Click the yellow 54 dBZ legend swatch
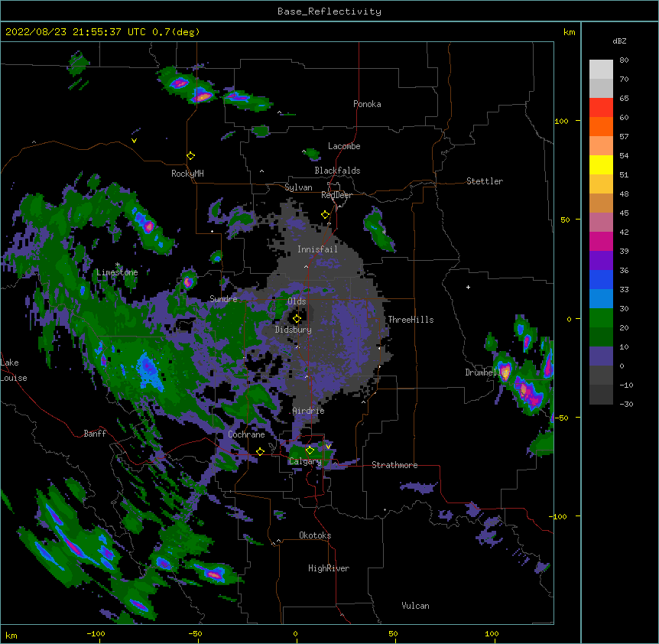659x644 pixels. 601,164
